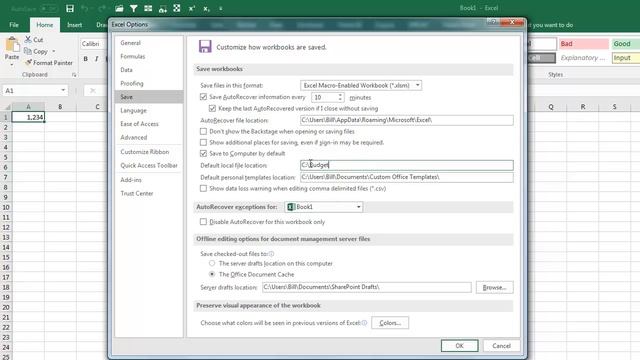Click the Format Painter brush
The height and width of the screenshot is (360, 640).
[28, 63]
